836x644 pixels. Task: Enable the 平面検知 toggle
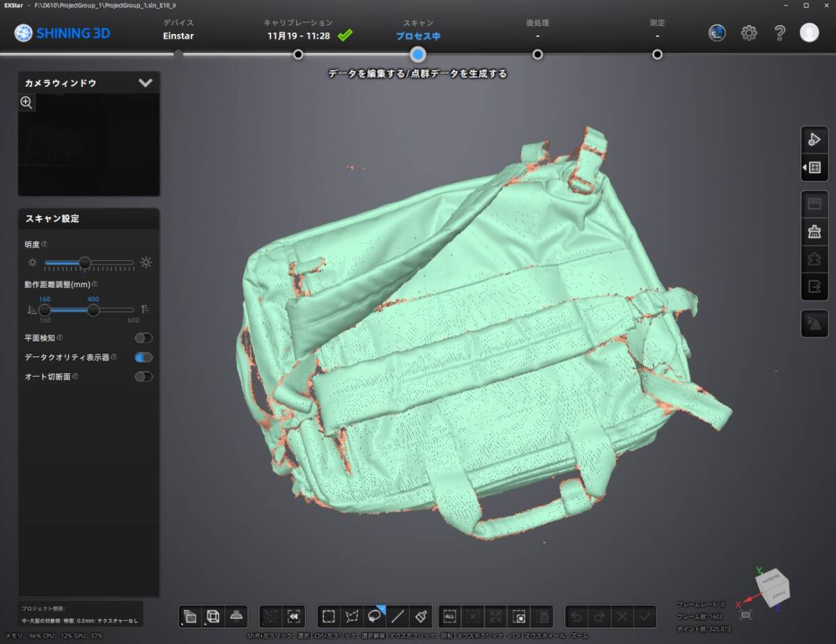click(x=144, y=338)
